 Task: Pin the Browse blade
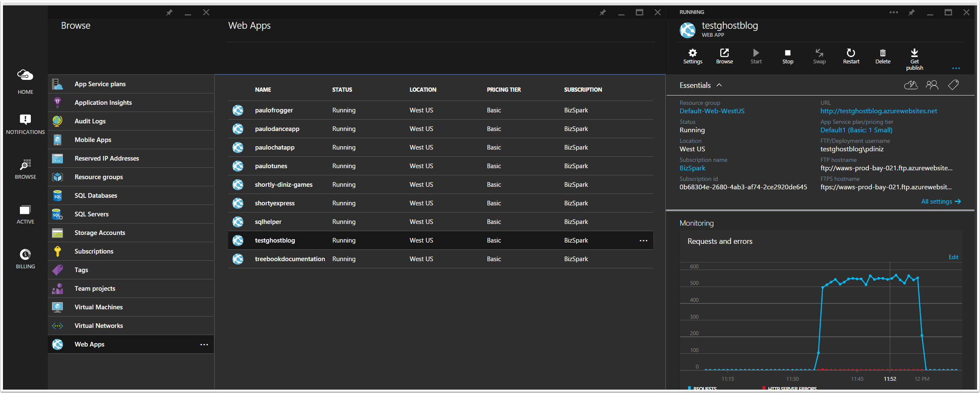[169, 13]
